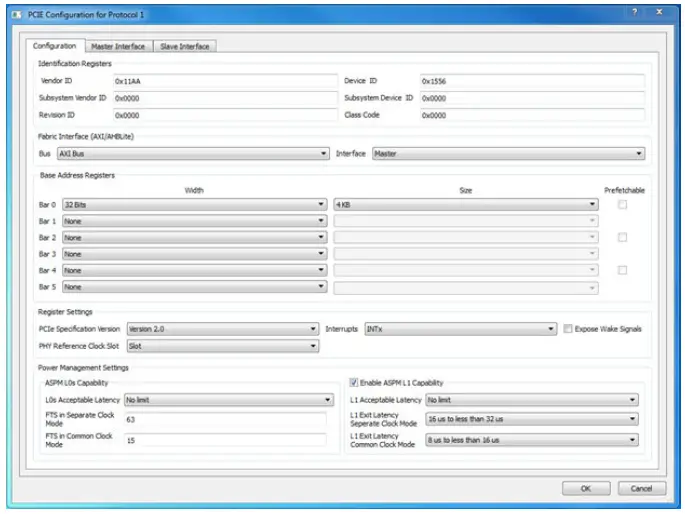Viewport: 685px width, 514px height.
Task: Toggle the Bar 2 Prefetchable checkbox
Action: pyautogui.click(x=622, y=237)
